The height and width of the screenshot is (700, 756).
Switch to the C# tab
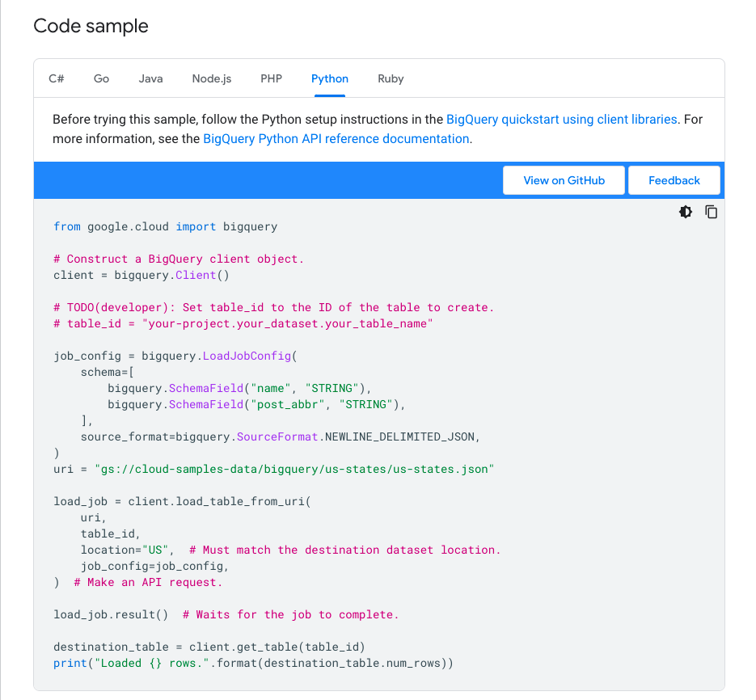(57, 78)
